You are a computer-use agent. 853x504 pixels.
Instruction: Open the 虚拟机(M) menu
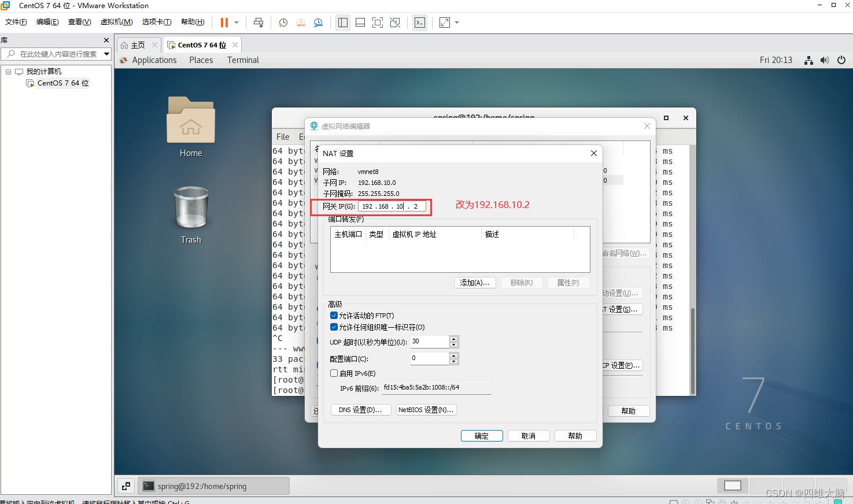[x=116, y=22]
